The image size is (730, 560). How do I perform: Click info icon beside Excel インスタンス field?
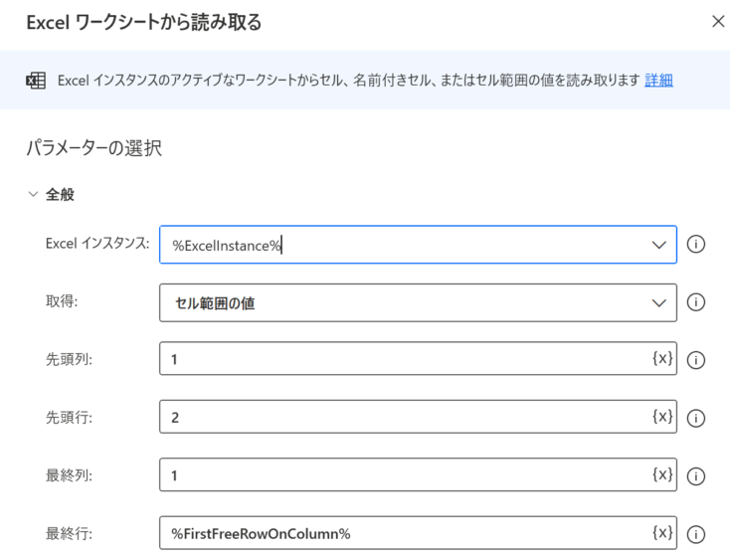pyautogui.click(x=695, y=245)
